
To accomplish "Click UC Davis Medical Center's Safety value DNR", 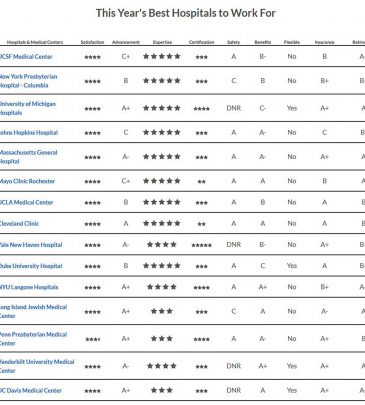I will pyautogui.click(x=234, y=391).
